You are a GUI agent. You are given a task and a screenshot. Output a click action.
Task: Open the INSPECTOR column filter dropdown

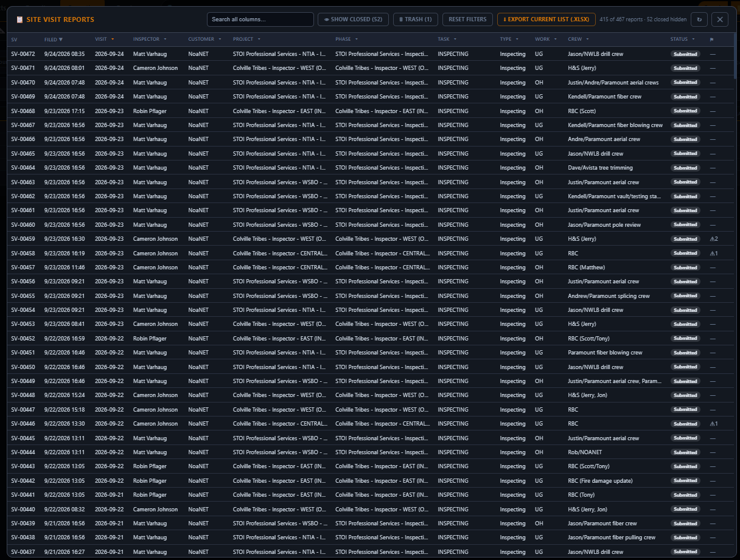pos(165,40)
